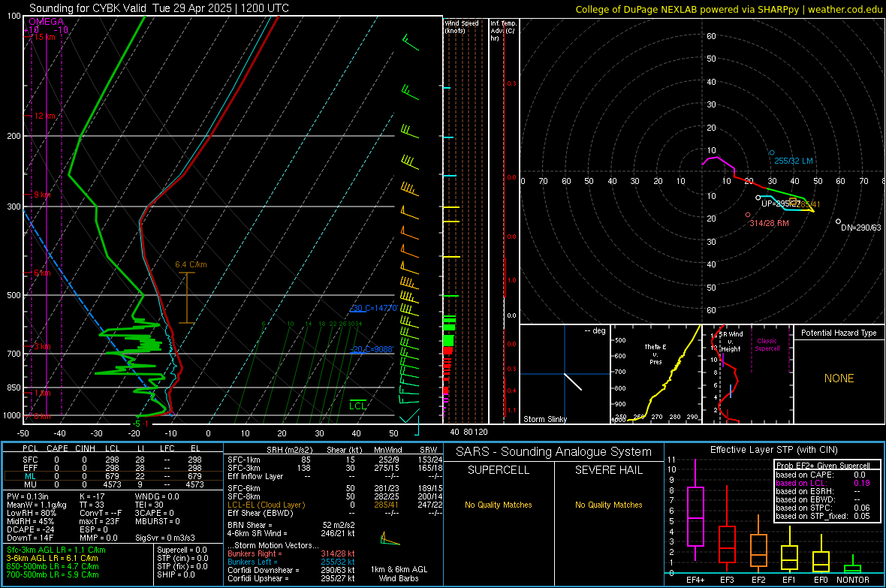Click the 'K = -17' index value

coord(93,496)
